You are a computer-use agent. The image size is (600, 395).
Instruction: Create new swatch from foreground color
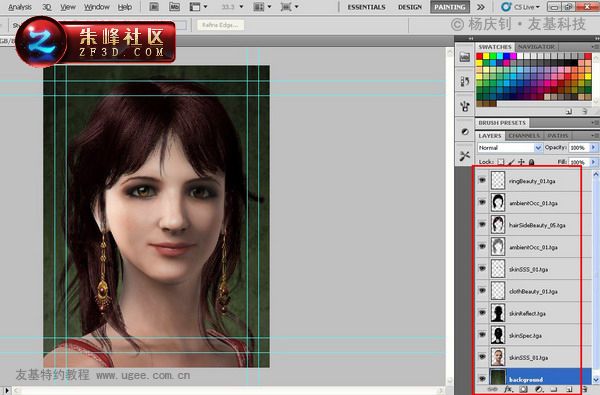coord(569,111)
